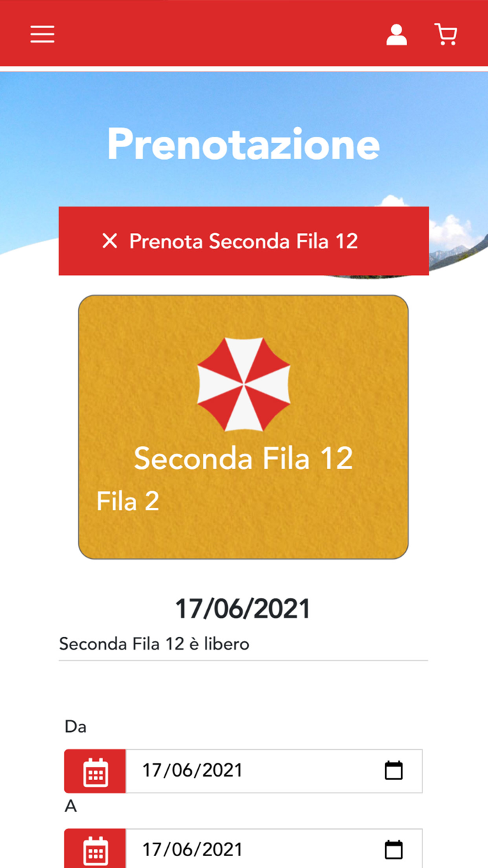Click the red calendar icon for Da

tap(95, 771)
